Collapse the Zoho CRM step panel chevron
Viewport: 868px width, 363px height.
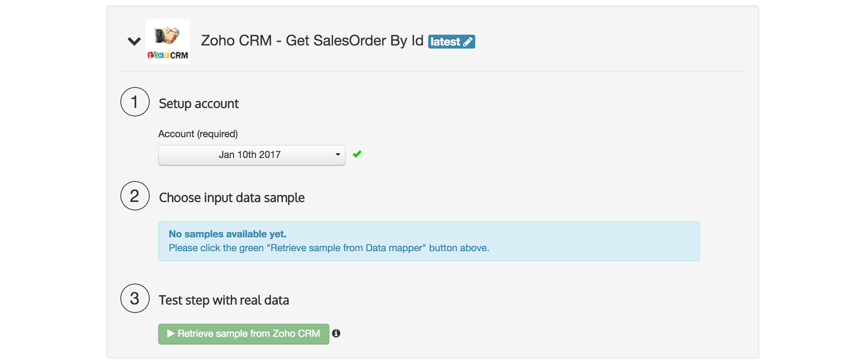pyautogui.click(x=134, y=41)
